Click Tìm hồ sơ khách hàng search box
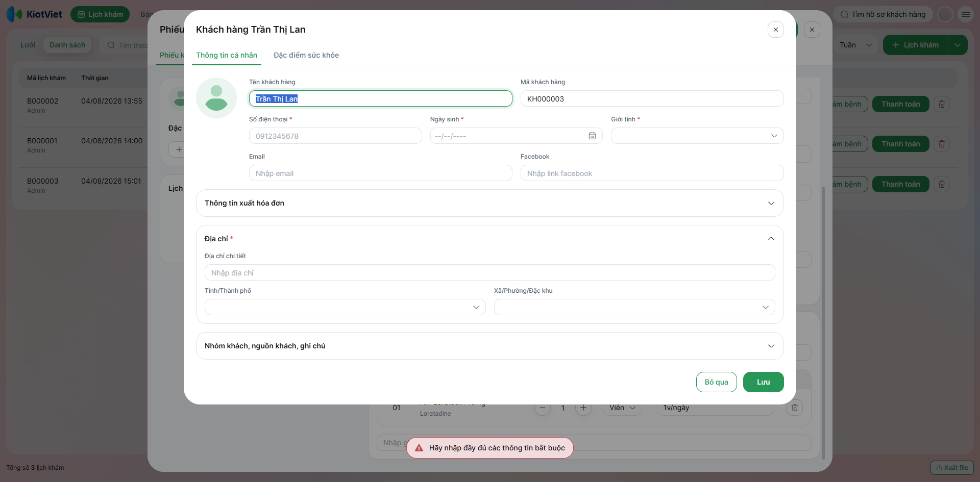This screenshot has height=482, width=980. 883,14
